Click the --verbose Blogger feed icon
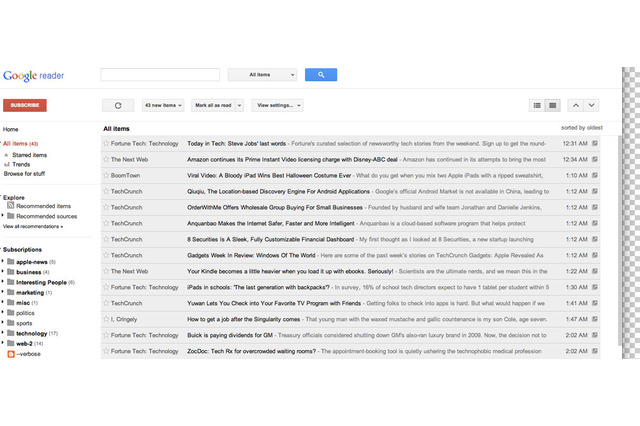640x426 pixels. (x=11, y=354)
